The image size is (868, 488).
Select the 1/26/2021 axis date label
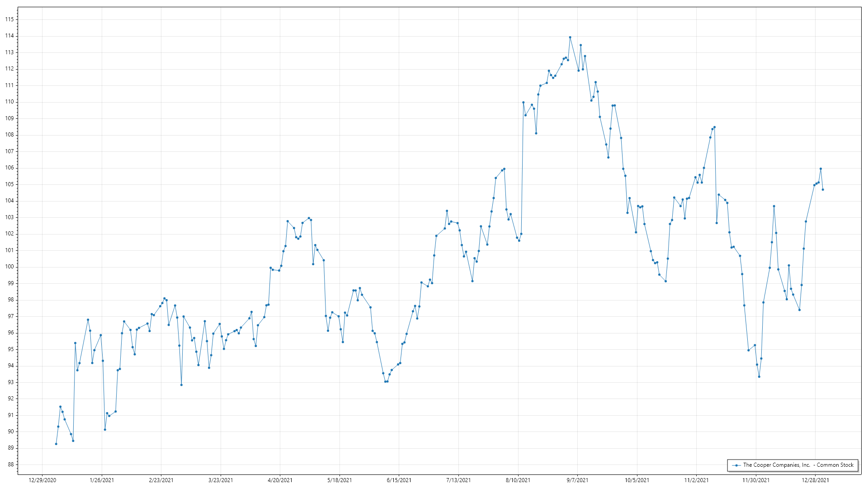point(102,480)
